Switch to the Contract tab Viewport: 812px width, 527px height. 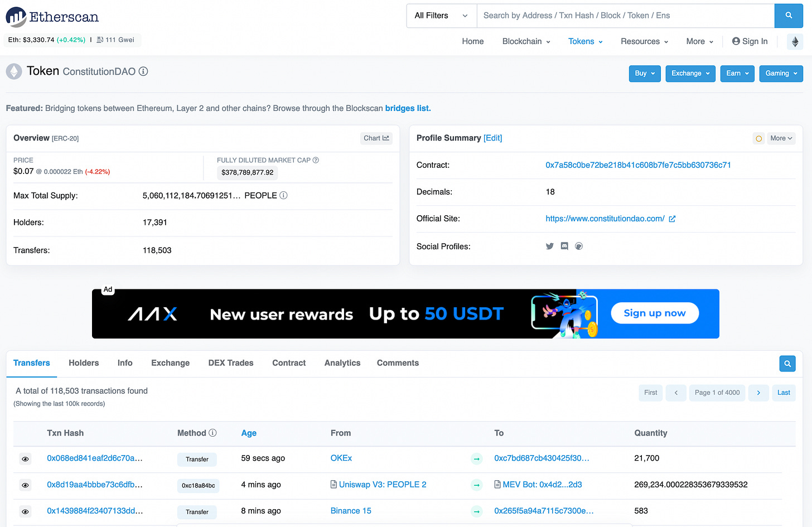tap(289, 363)
